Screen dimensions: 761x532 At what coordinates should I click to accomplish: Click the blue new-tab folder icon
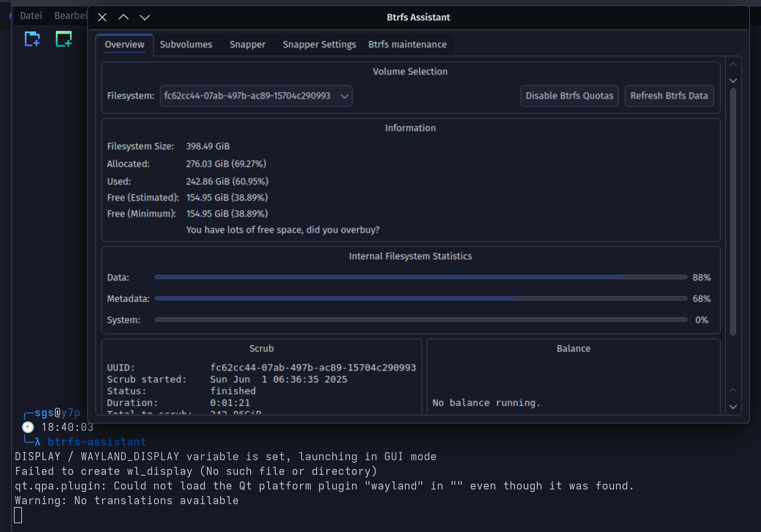[32, 39]
